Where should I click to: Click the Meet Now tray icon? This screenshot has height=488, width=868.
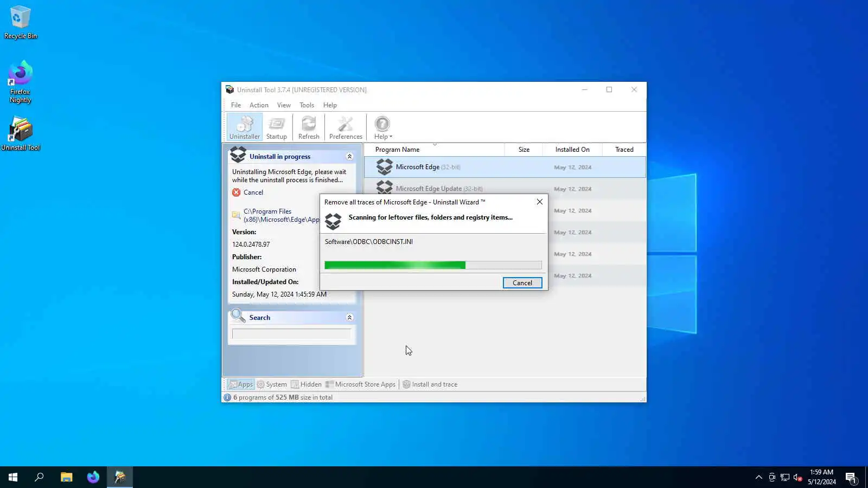pyautogui.click(x=772, y=477)
